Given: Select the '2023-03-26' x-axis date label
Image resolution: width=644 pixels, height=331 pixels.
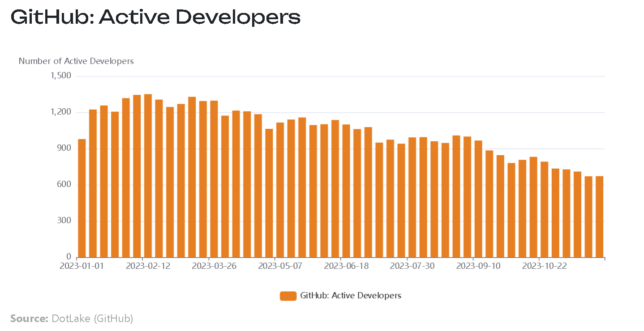Looking at the screenshot, I should 214,266.
